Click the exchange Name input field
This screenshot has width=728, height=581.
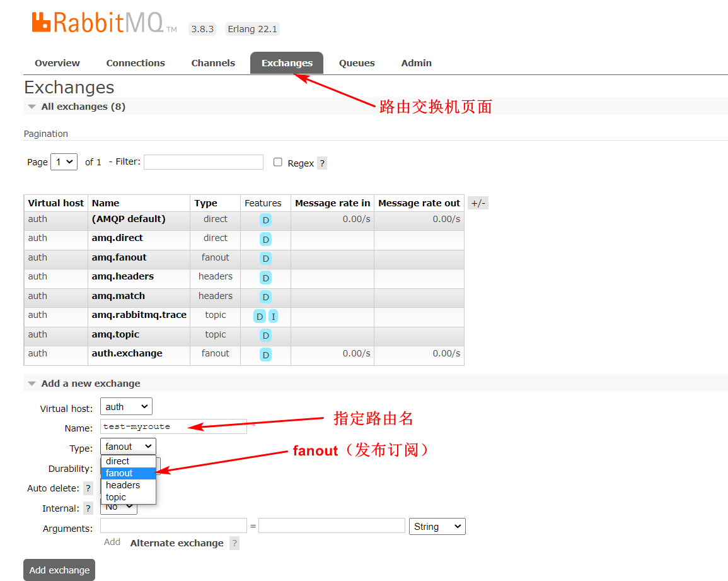[x=173, y=426]
